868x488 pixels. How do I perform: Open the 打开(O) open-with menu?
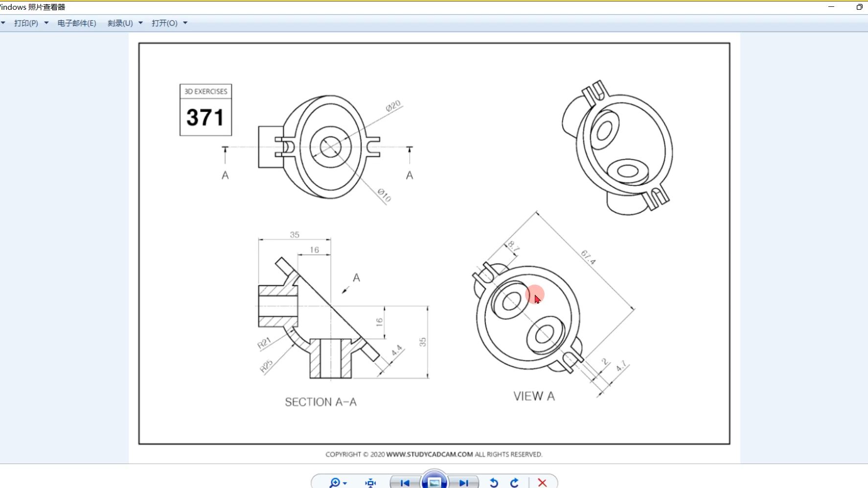[x=169, y=23]
